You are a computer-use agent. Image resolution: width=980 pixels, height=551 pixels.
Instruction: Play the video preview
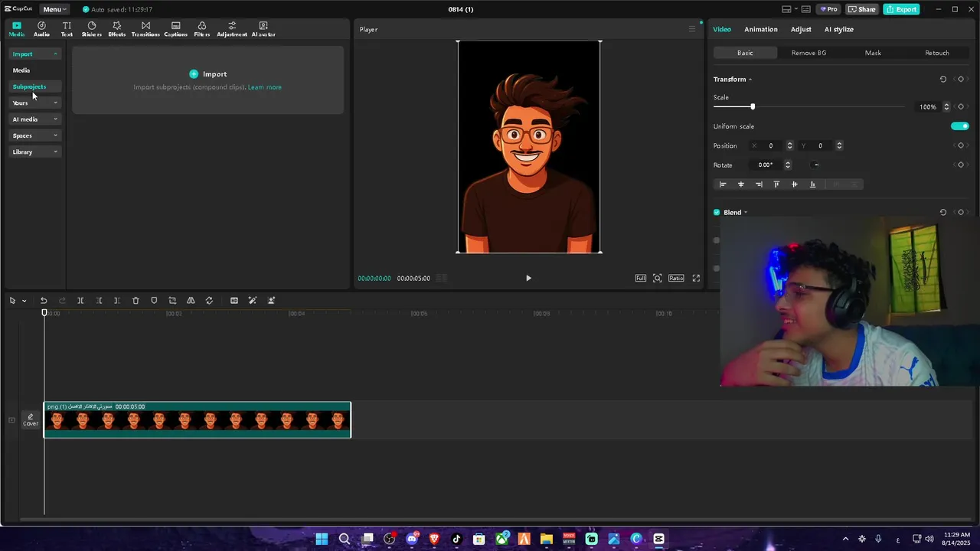[528, 278]
